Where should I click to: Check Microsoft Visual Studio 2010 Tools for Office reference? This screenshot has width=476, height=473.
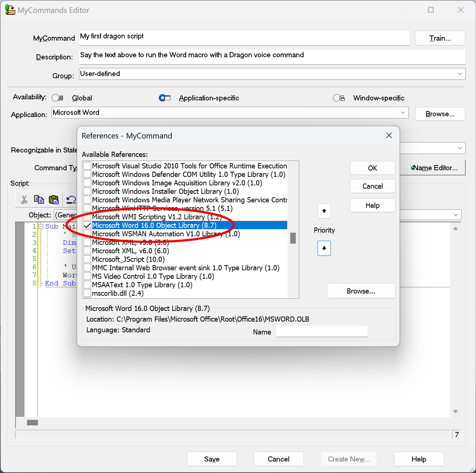[x=88, y=166]
